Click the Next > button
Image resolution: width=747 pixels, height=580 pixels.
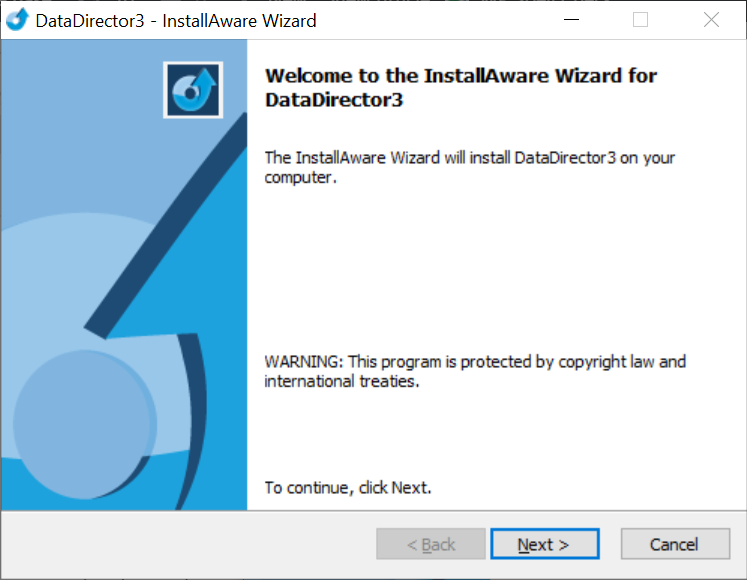pos(545,544)
